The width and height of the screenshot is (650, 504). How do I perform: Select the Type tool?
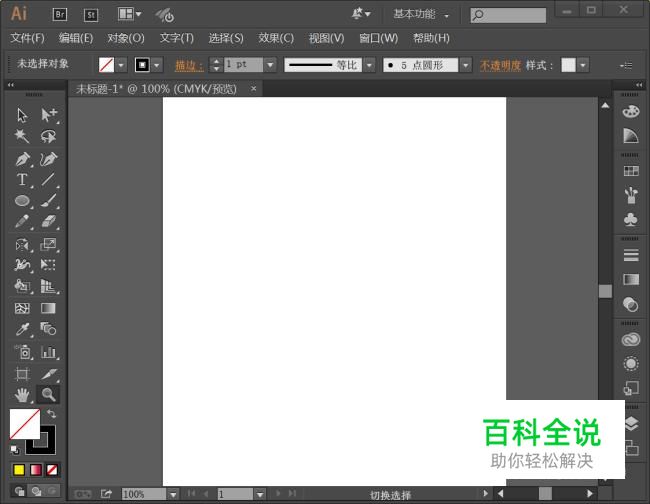22,180
